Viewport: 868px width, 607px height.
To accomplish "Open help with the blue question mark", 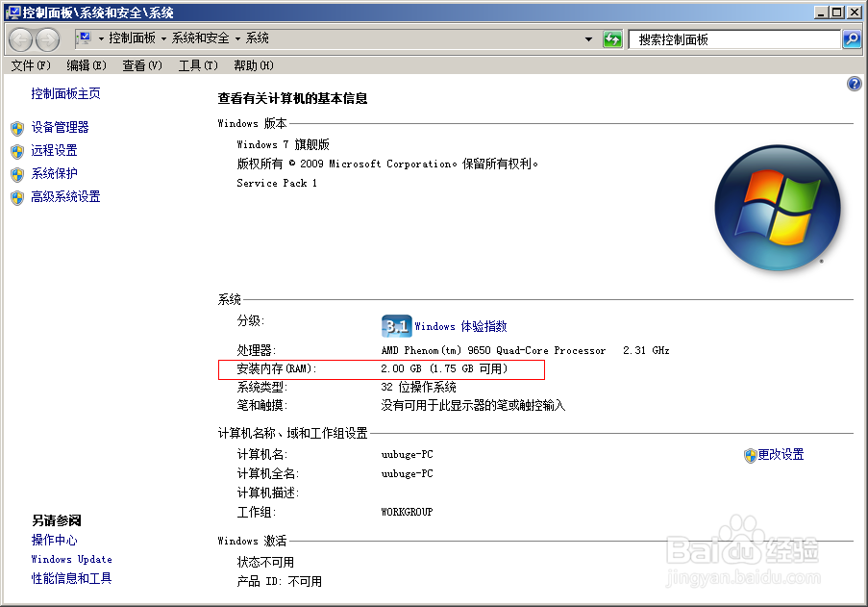I will pyautogui.click(x=855, y=84).
